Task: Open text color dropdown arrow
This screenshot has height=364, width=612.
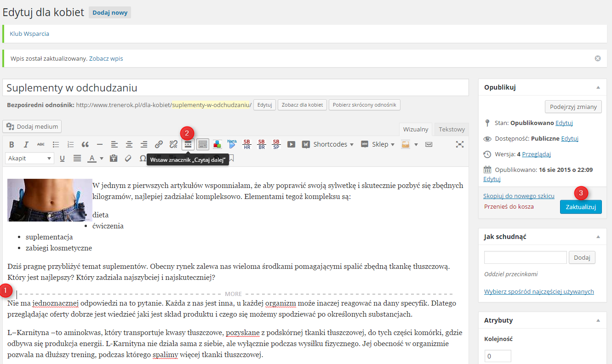Action: tap(102, 159)
